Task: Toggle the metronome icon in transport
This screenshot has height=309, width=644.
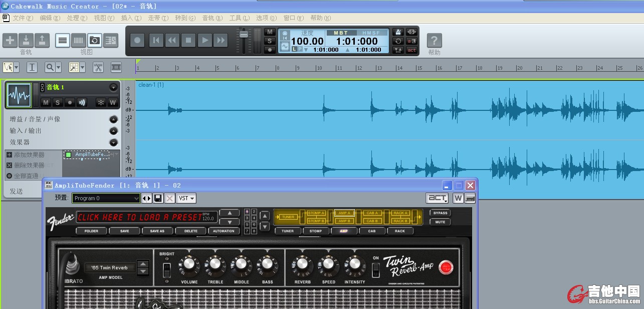Action: [x=398, y=32]
